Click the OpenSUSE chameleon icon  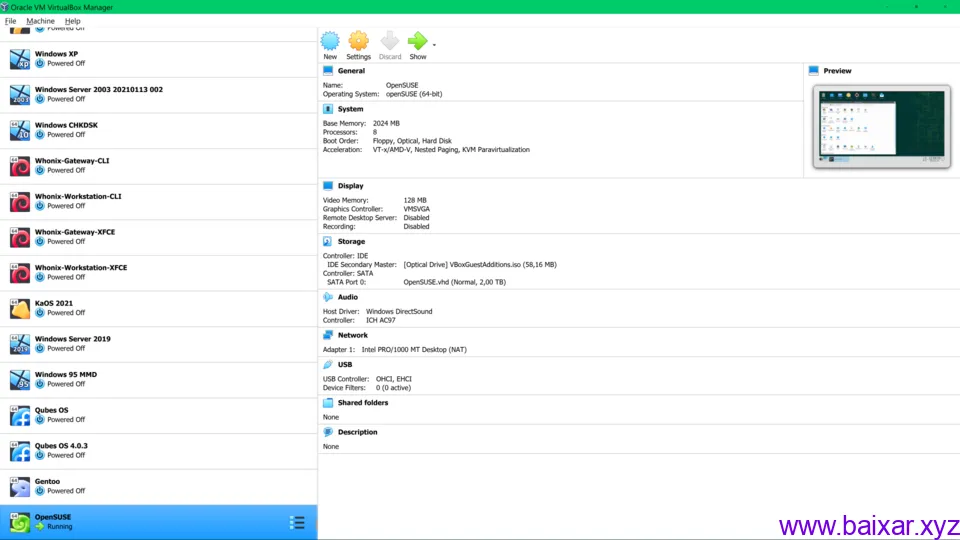pos(20,522)
